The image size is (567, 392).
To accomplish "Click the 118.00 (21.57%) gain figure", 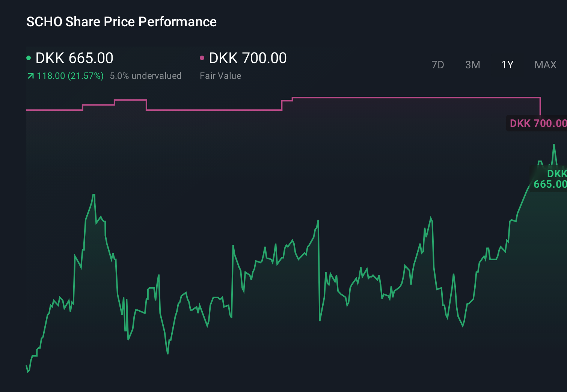I will point(70,76).
